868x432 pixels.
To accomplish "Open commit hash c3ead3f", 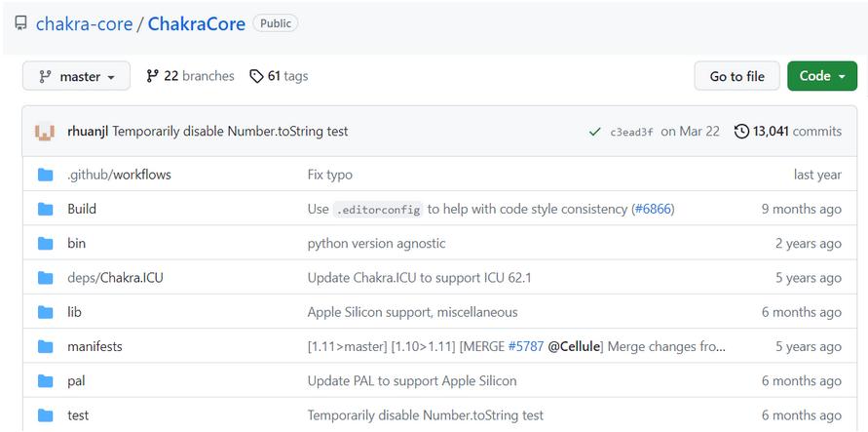I will pos(631,133).
